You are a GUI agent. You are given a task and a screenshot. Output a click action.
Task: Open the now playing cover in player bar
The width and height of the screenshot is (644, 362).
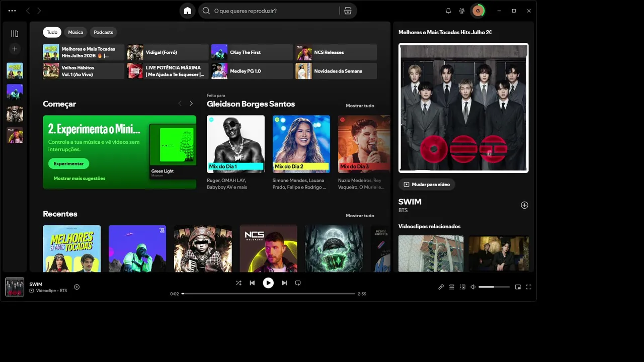pos(15,287)
